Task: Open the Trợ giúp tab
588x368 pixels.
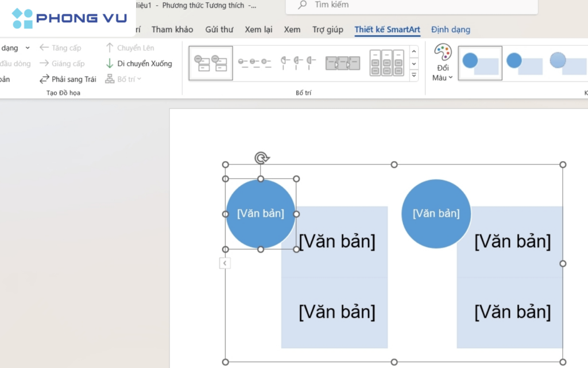Action: [327, 29]
